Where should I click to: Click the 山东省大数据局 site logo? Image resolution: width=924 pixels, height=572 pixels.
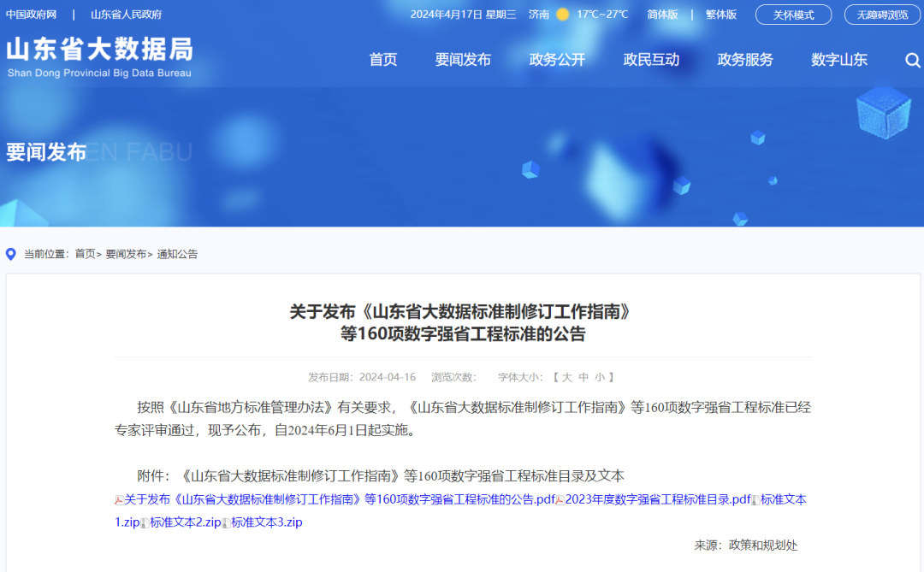[x=99, y=56]
